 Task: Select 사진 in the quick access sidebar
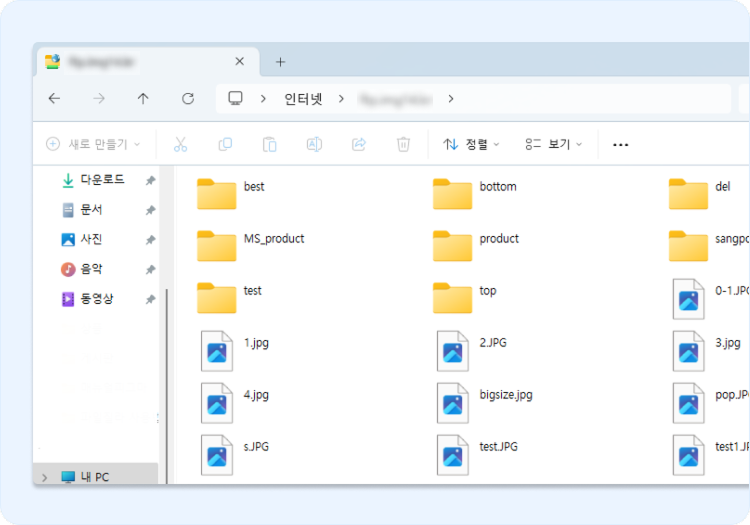point(91,240)
